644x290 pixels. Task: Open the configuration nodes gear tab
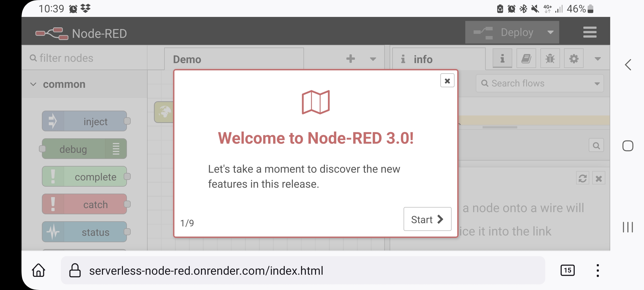coord(574,59)
